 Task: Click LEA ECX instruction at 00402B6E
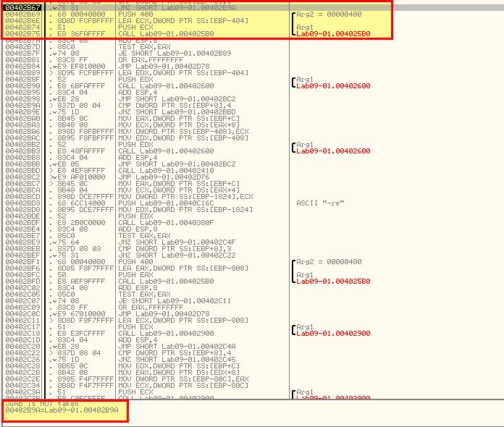183,20
